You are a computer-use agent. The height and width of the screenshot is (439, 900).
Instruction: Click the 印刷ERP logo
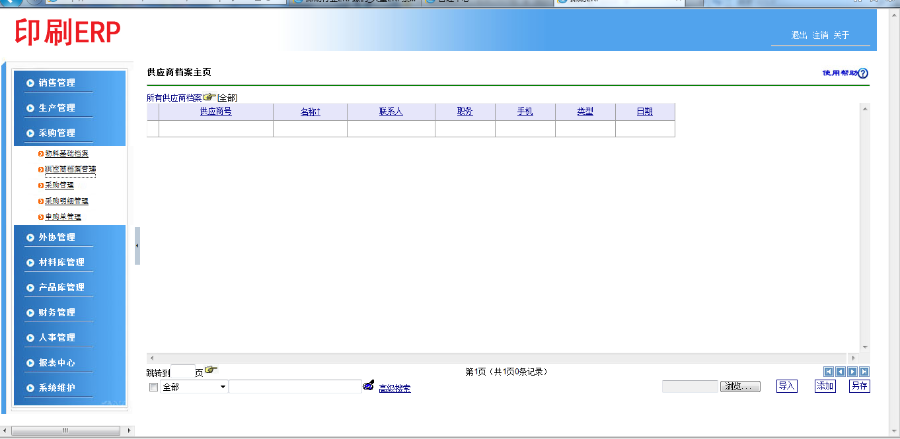tap(68, 33)
